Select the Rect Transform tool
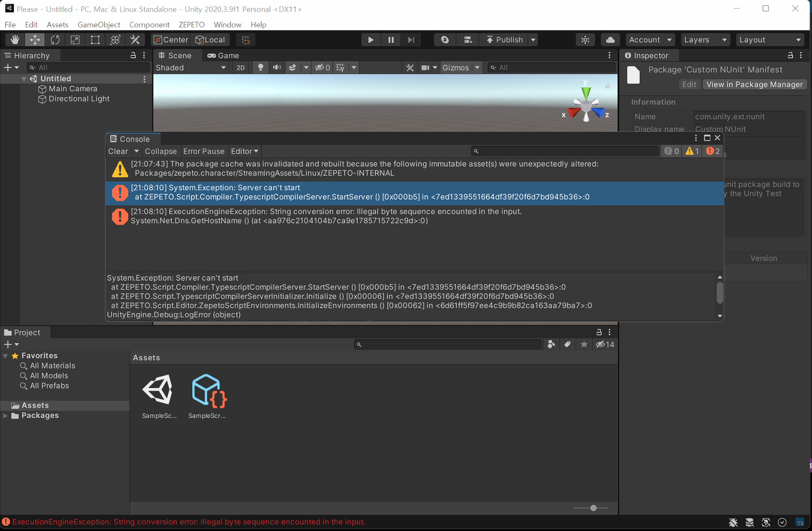The height and width of the screenshot is (531, 812). [95, 40]
